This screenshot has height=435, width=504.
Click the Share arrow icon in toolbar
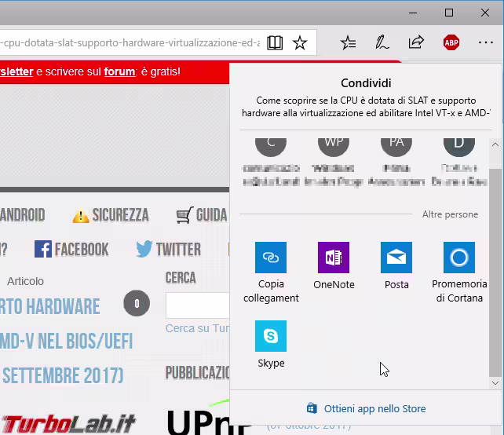pos(416,42)
